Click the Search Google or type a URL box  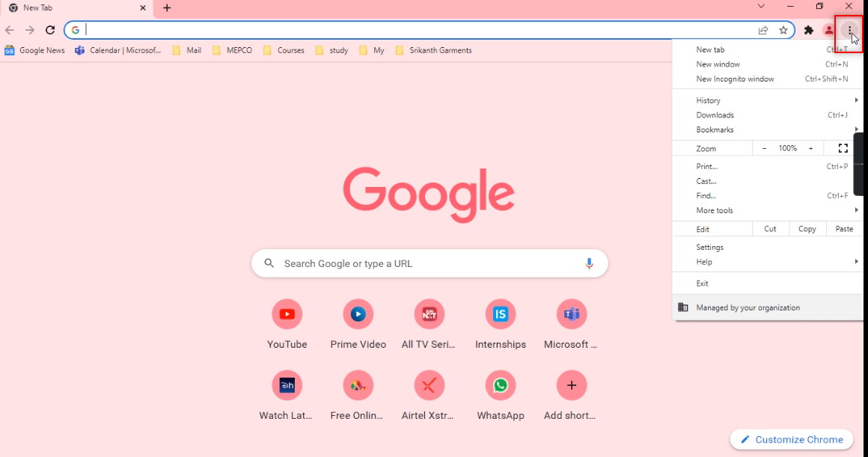tap(430, 263)
